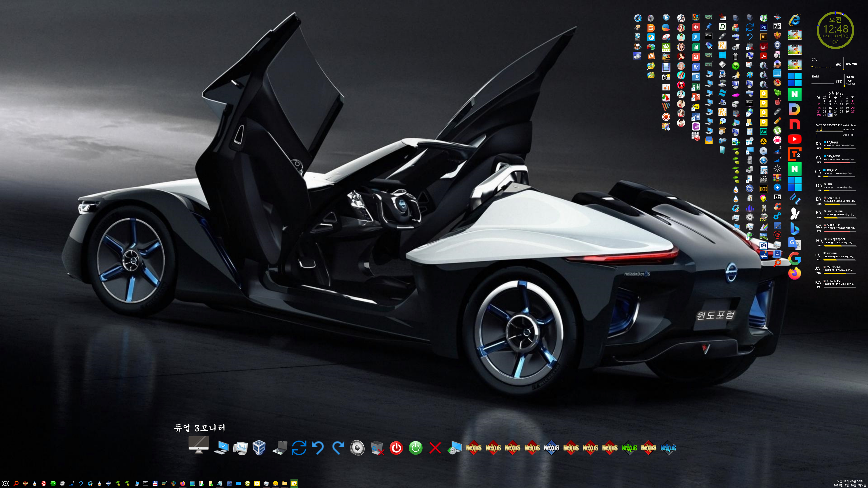The image size is (868, 488).
Task: Click the G:\ SSD_1TB_2 usage bar
Action: click(840, 231)
